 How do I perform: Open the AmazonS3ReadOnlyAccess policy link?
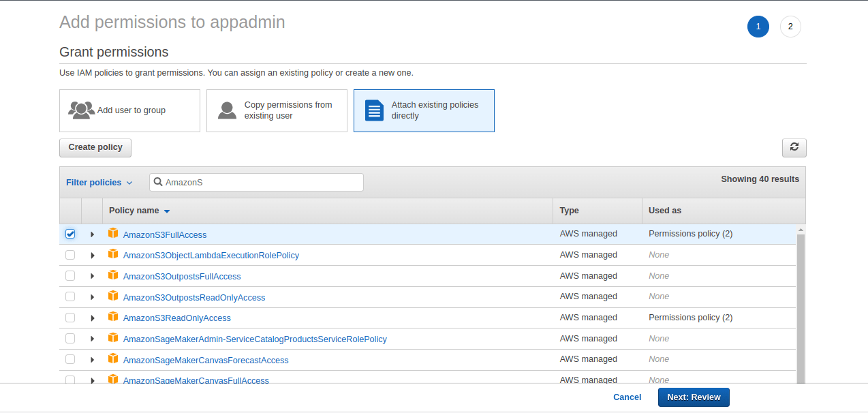click(x=177, y=318)
